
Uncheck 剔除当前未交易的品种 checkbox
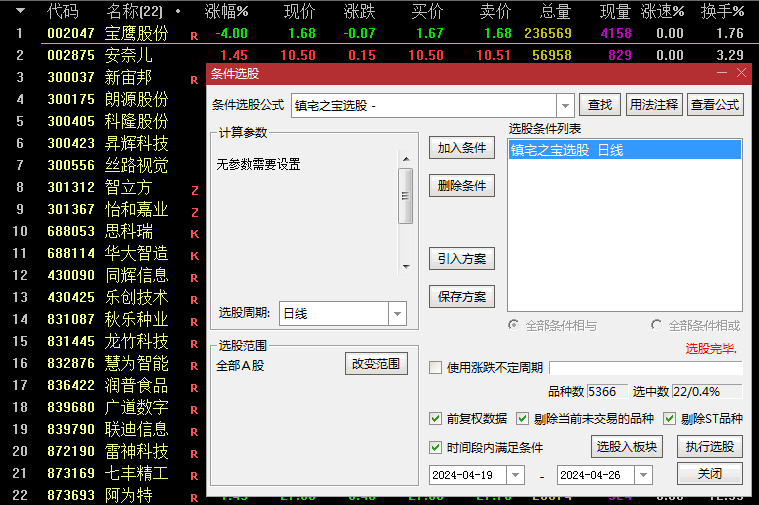click(x=522, y=418)
